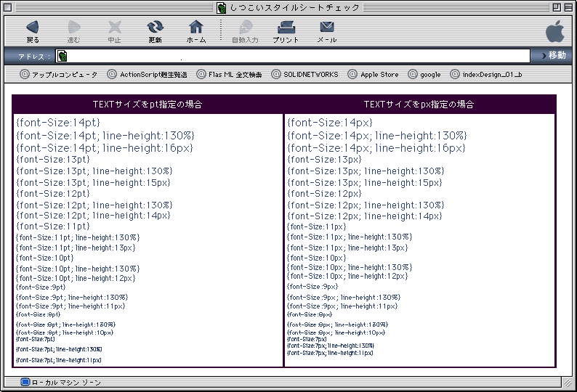577x392 pixels.
Task: Click header TEXTサイズをpt指定の場合
Action: (148, 105)
